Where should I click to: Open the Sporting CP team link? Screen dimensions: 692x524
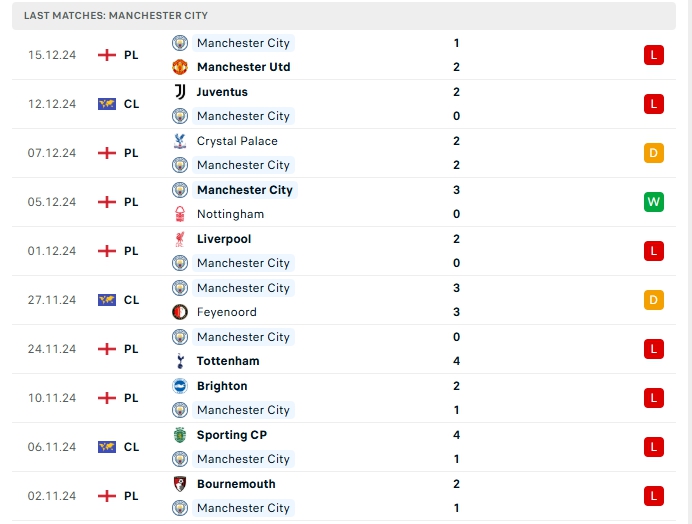(232, 435)
